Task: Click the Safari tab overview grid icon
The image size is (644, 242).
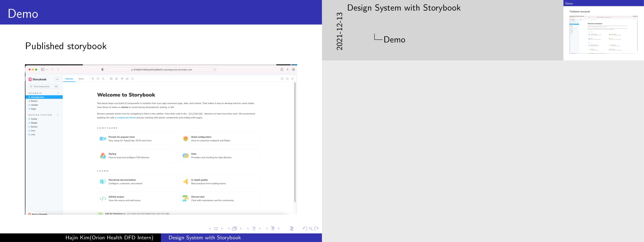Action: pyautogui.click(x=293, y=69)
